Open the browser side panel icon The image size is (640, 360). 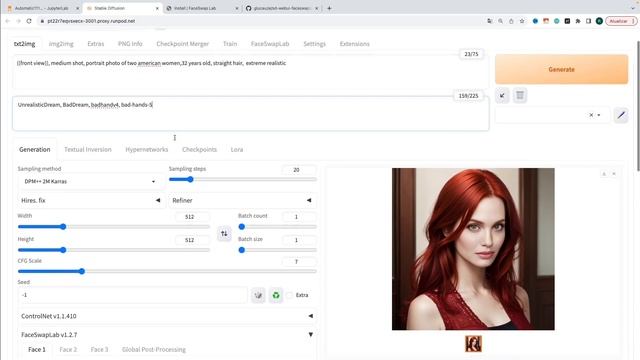(588, 21)
